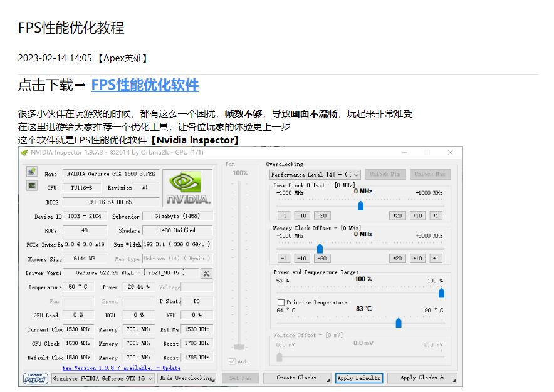
Task: Click the article title FPS性能优化教程
Action: [71, 28]
